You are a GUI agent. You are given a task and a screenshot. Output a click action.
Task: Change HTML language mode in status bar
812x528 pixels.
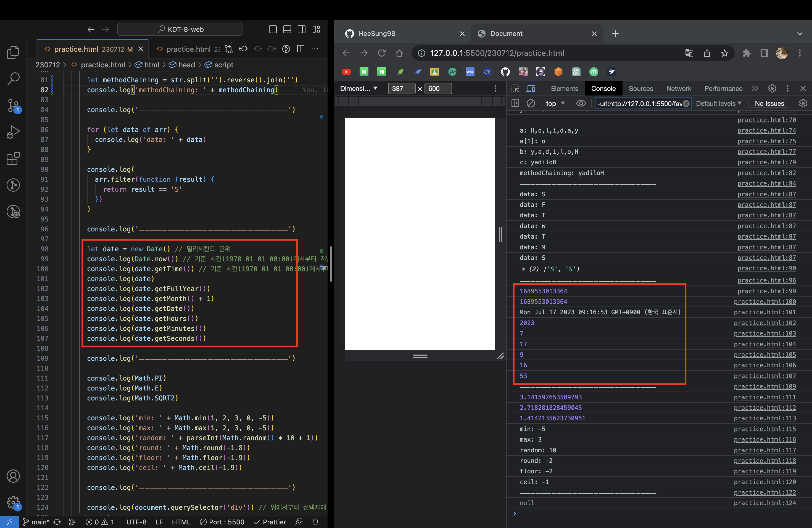[x=181, y=522]
